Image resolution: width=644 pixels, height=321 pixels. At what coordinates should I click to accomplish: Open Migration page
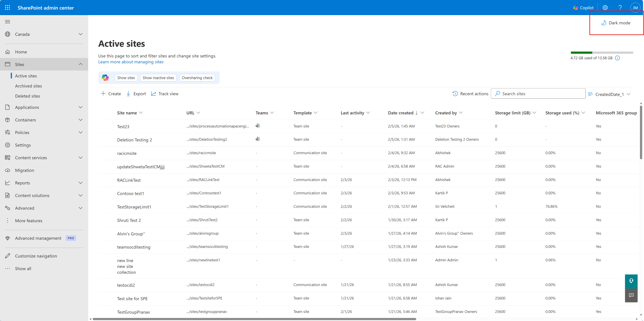point(44,170)
